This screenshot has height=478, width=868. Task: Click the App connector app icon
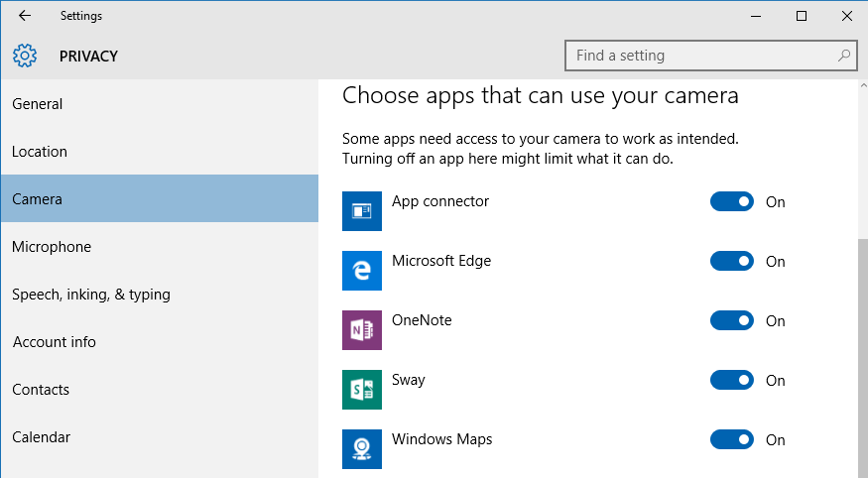click(361, 211)
